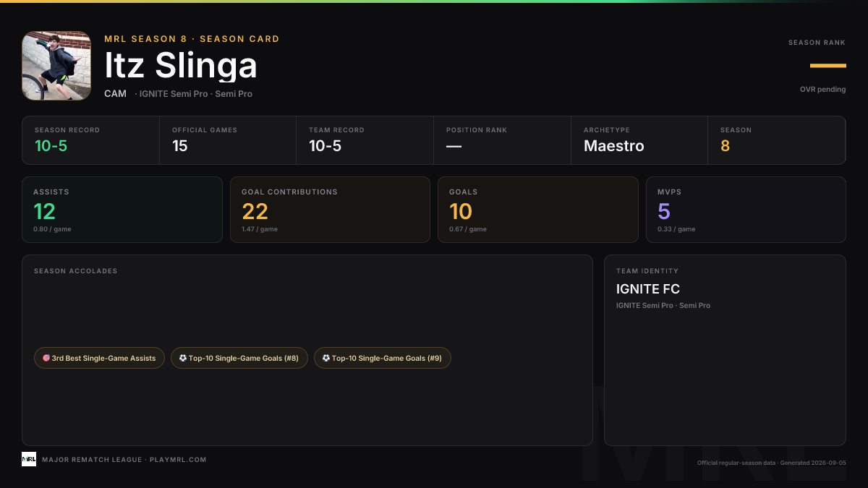Viewport: 868px width, 488px height.
Task: Click the CAM position label
Action: point(115,94)
